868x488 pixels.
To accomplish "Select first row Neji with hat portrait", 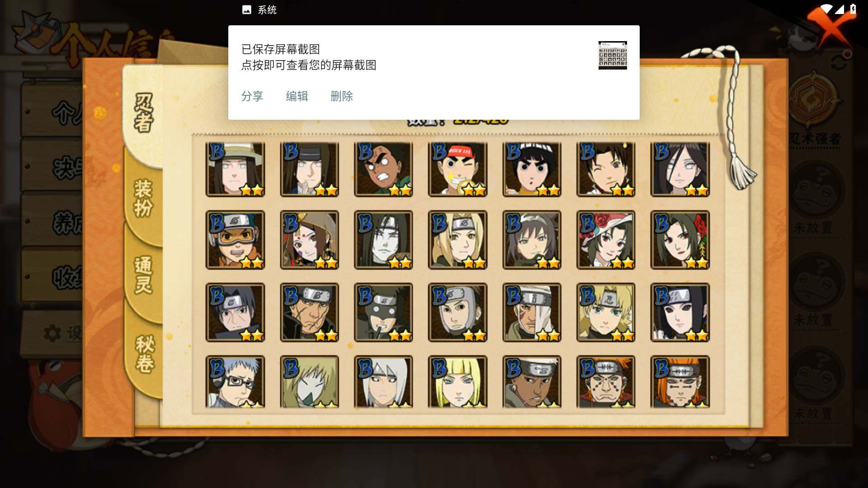I will coord(235,169).
